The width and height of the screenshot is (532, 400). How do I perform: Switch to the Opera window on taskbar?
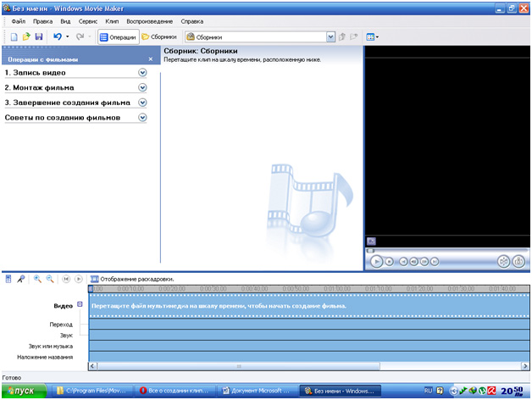[175, 391]
